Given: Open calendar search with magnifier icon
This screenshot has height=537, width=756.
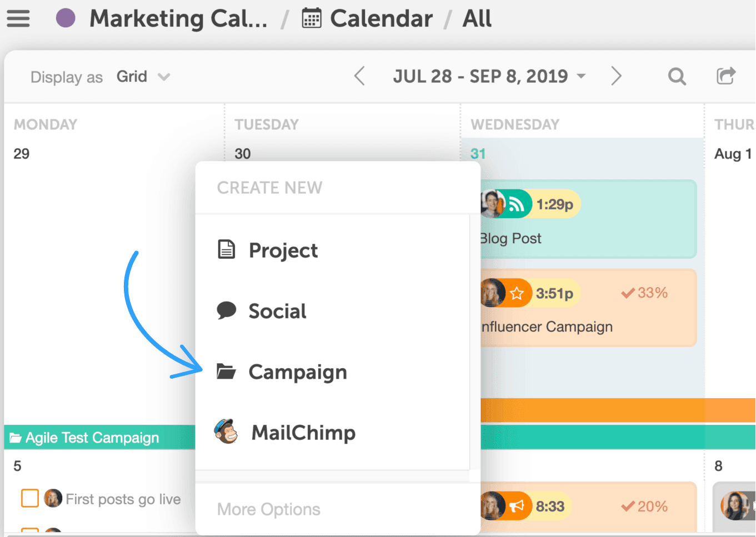Looking at the screenshot, I should 677,76.
